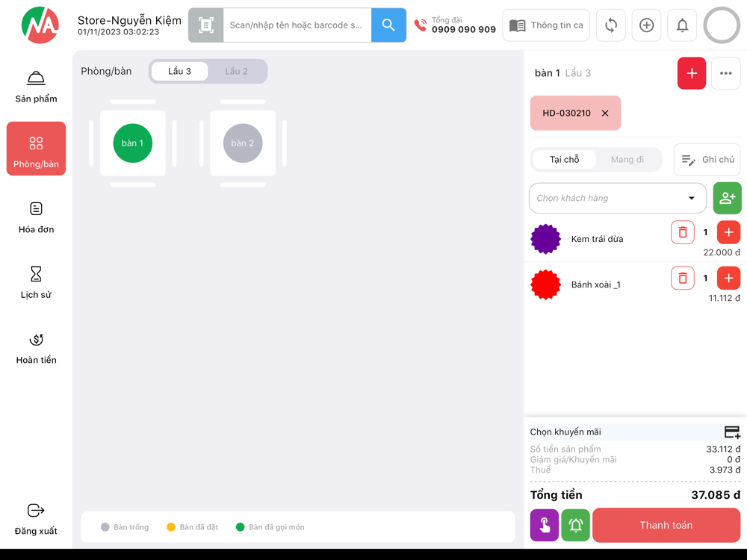
Task: Click the Bàn đã gọi món legend entry
Action: coord(270,527)
